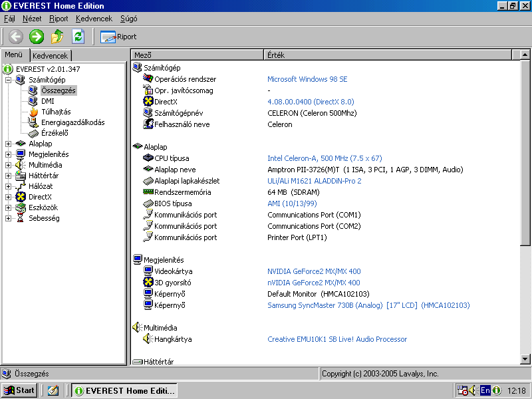532x399 pixels.
Task: Open Videokártya NVIDIA GeForce2 MX link
Action: click(314, 271)
